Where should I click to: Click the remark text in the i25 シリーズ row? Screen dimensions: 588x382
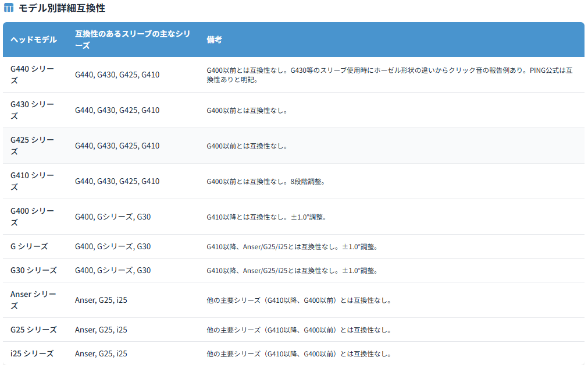point(299,354)
